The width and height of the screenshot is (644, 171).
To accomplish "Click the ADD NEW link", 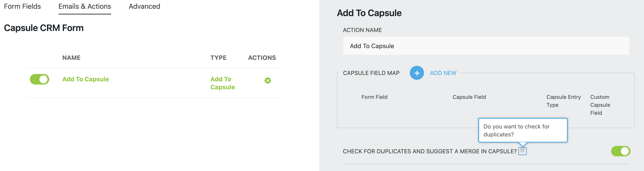I will [x=443, y=73].
